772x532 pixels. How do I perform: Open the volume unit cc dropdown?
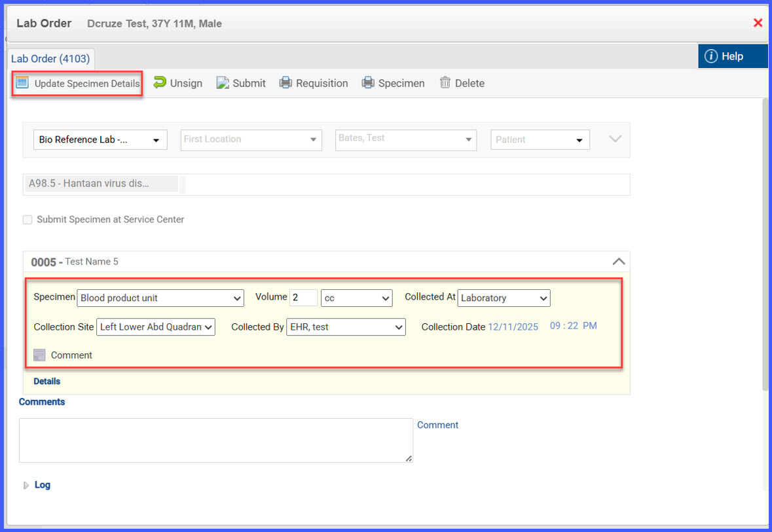coord(356,298)
